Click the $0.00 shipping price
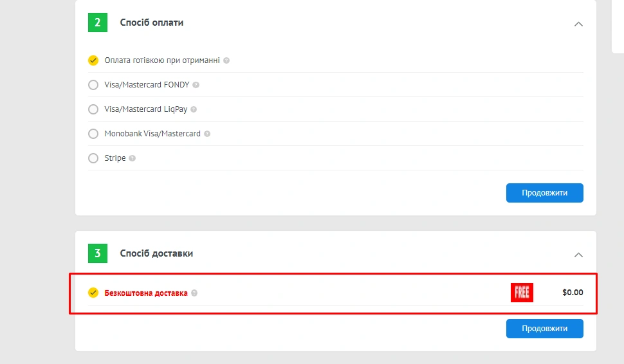Screen dimensions: 624x364 (573, 293)
